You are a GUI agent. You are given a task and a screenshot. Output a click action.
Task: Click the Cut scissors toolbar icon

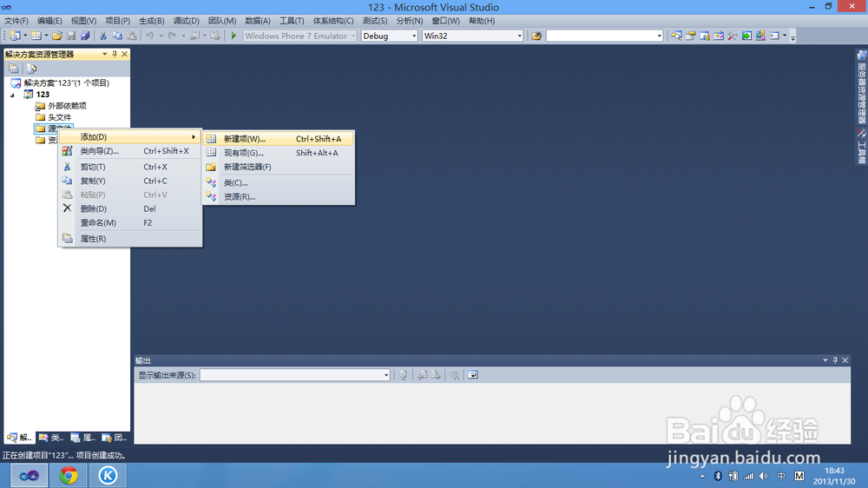point(103,36)
